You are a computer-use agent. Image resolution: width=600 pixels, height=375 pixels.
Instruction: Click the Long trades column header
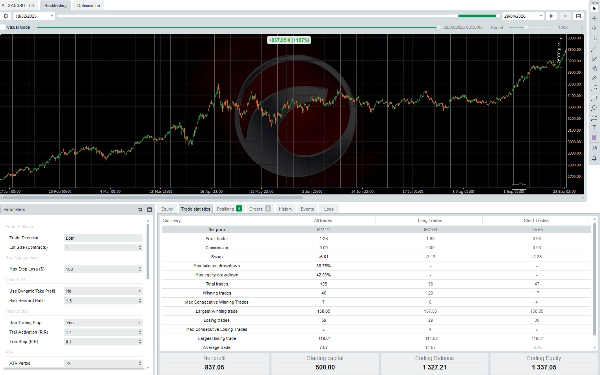(429, 220)
